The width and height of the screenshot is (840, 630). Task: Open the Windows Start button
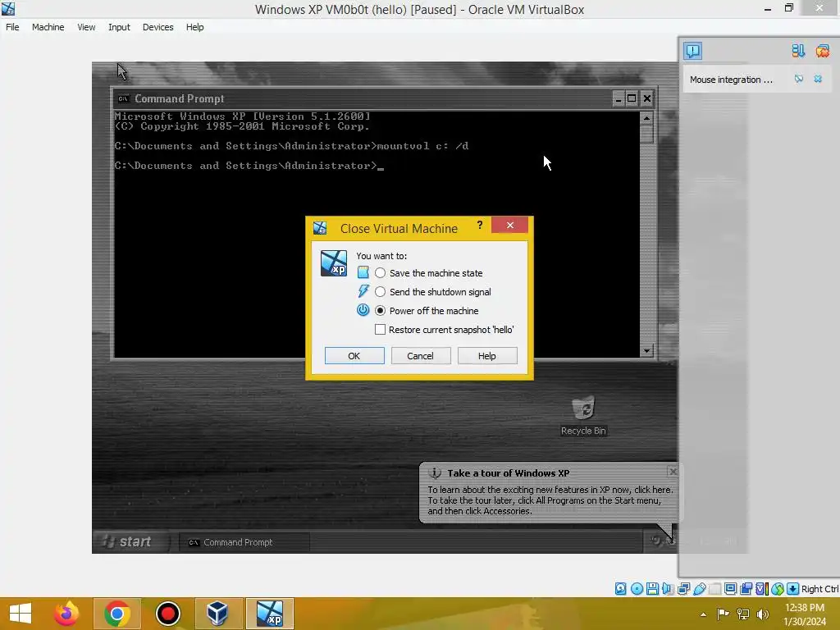point(21,614)
